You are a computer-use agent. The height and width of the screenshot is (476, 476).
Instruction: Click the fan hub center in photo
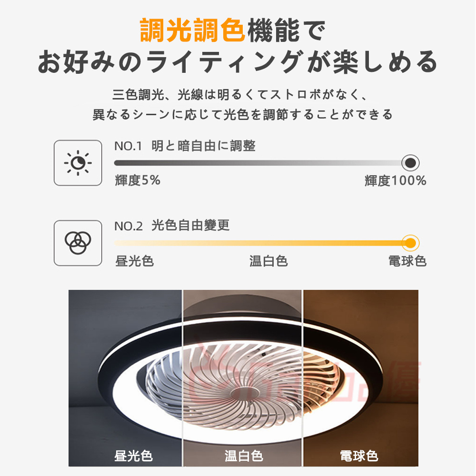244,393
